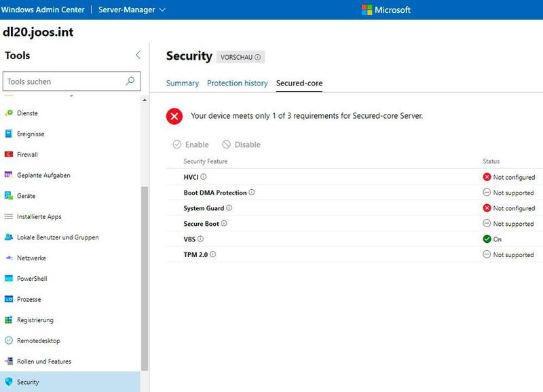Select the VBS feature row
Image resolution: width=543 pixels, height=392 pixels.
pyautogui.click(x=354, y=239)
